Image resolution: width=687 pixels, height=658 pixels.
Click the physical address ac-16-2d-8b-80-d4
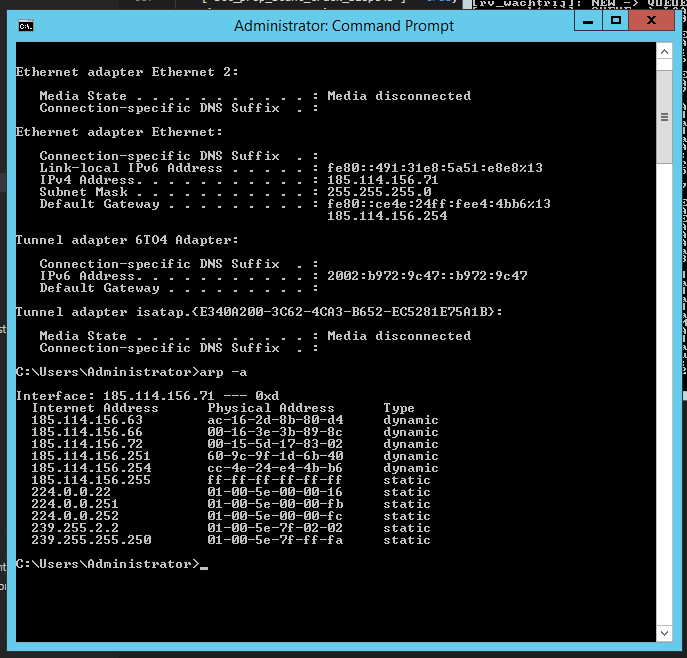point(275,420)
